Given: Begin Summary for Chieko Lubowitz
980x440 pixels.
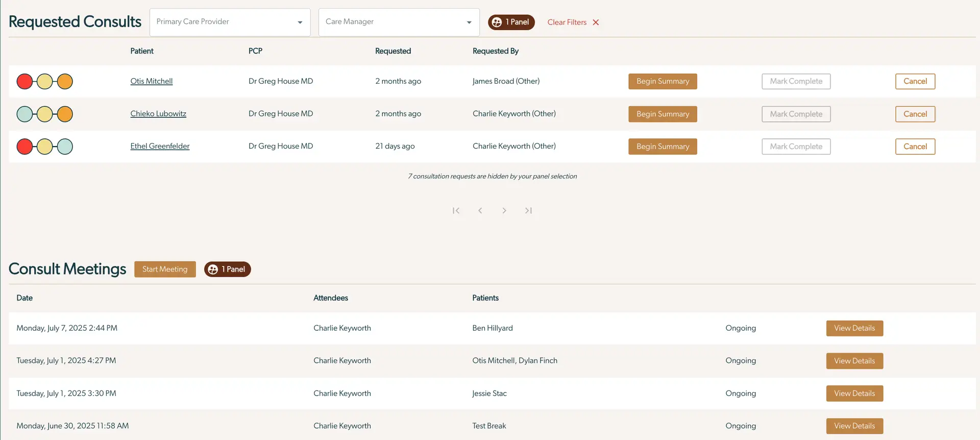Looking at the screenshot, I should pos(663,114).
